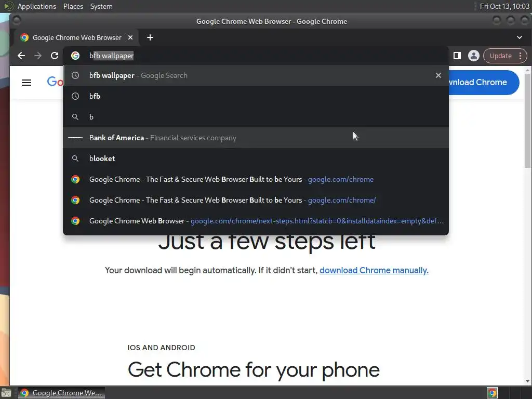Image resolution: width=532 pixels, height=399 pixels.
Task: Choose the blooket search suggestion
Action: coord(256,158)
